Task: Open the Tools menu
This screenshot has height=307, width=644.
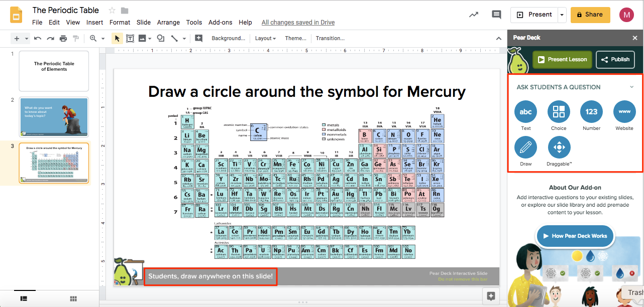Action: point(194,23)
